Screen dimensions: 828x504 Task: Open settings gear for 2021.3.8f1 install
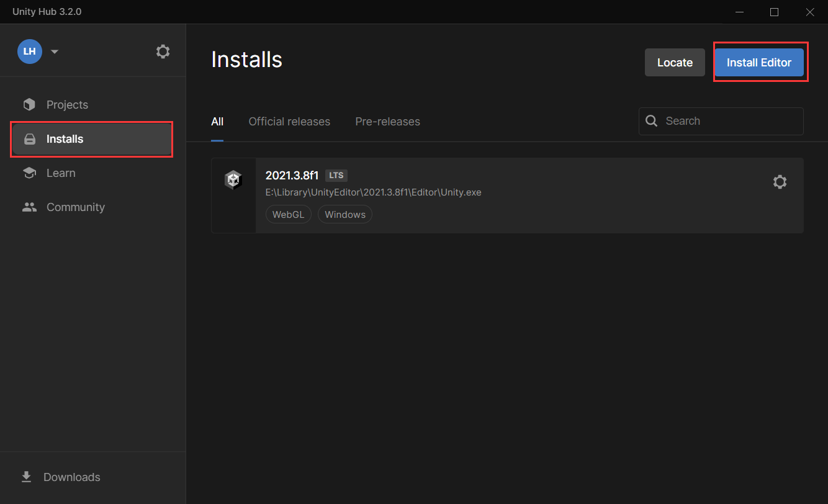point(780,182)
